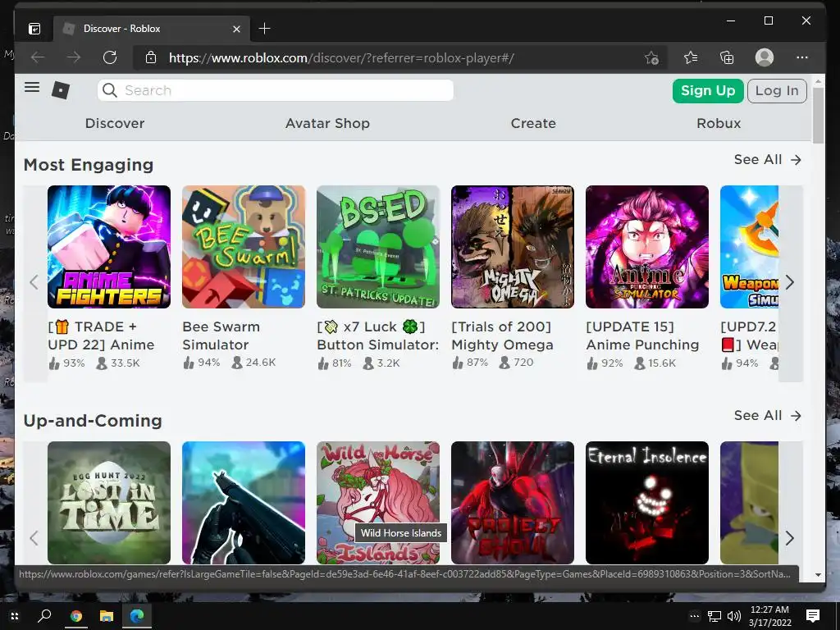Open the Mighty Omega thumbnail

point(513,247)
